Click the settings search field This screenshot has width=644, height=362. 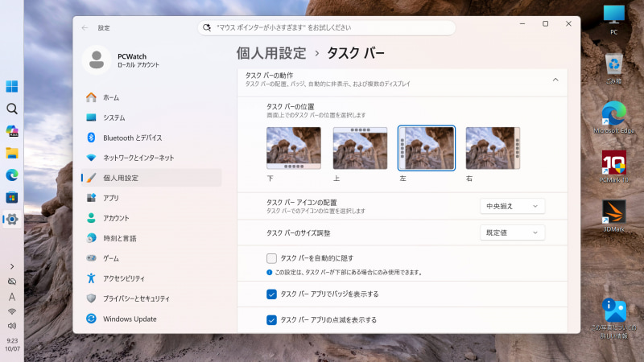point(327,27)
